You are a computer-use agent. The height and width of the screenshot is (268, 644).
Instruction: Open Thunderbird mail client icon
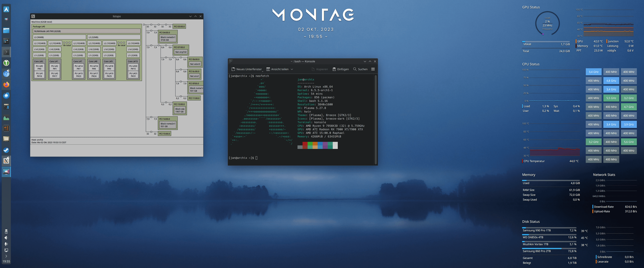(x=6, y=95)
